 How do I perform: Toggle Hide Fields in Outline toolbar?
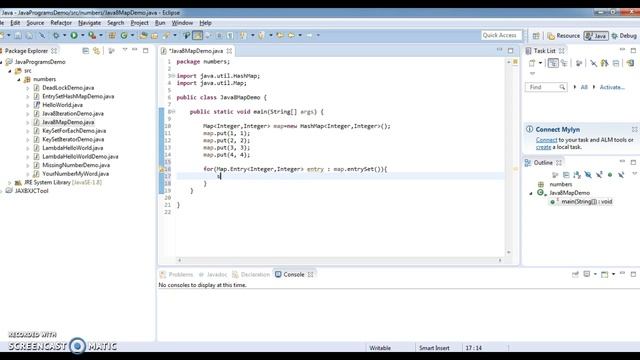click(x=588, y=175)
